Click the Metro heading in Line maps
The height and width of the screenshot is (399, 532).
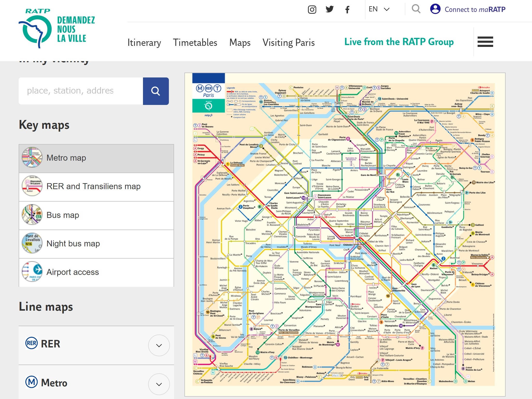54,383
